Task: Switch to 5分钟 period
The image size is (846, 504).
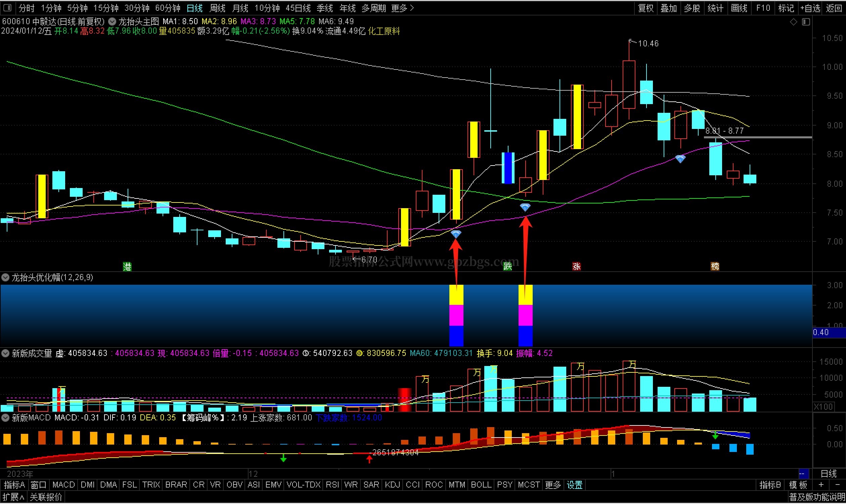Action: pos(78,8)
